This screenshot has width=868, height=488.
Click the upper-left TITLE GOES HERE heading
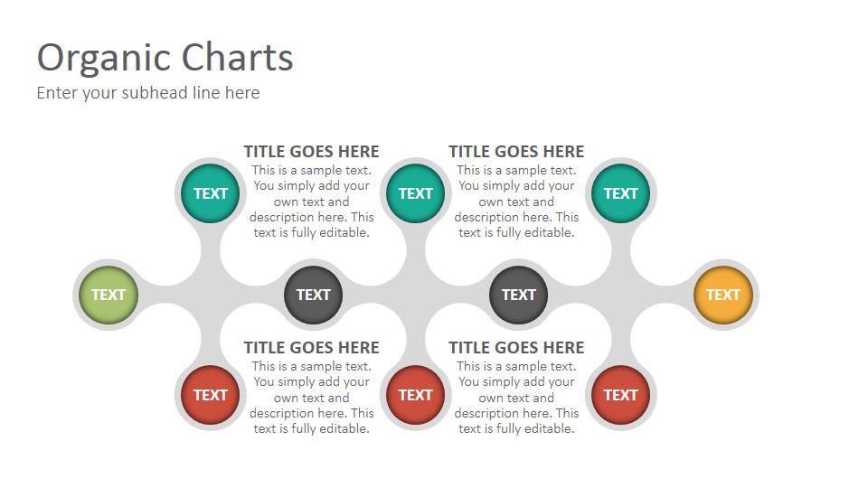point(312,152)
